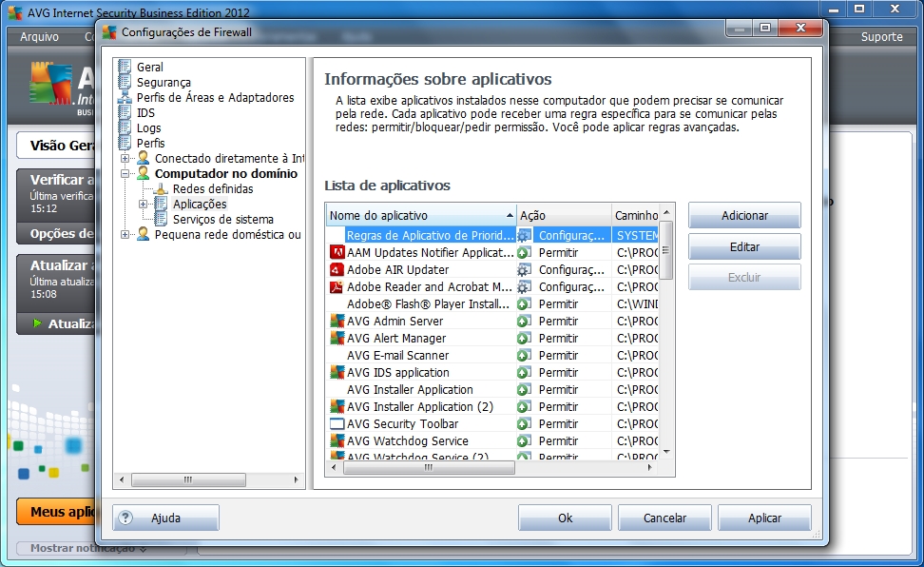Expand the Pequena rede doméstica profile
924x567 pixels.
[x=125, y=234]
